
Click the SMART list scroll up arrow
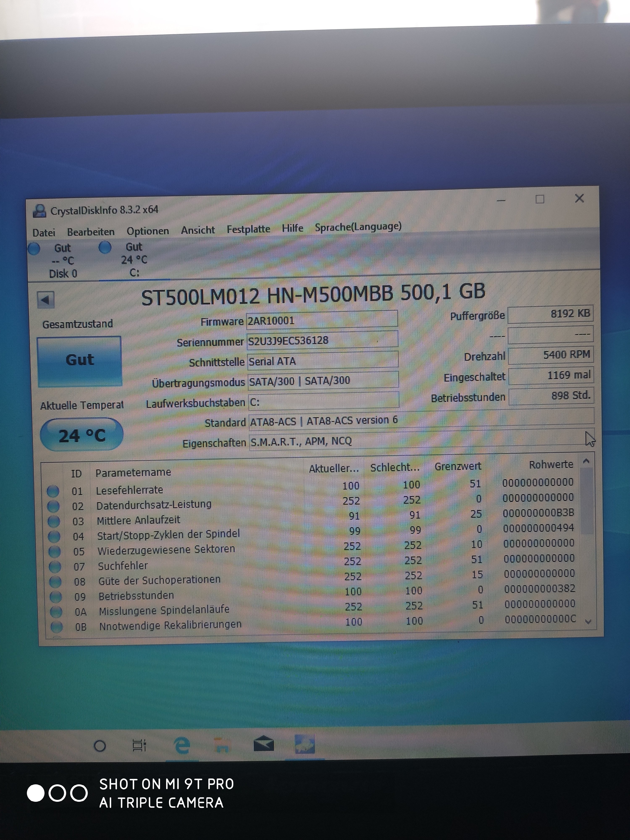point(586,461)
